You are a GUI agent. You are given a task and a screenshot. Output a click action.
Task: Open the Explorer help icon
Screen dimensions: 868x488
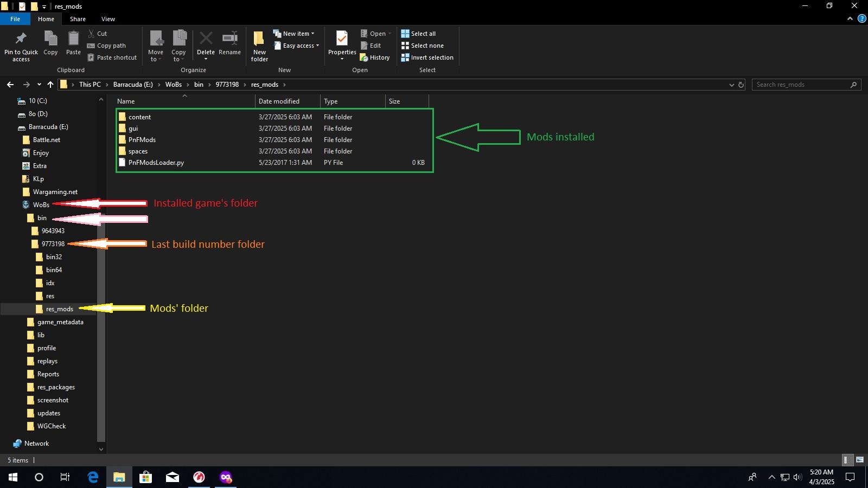pyautogui.click(x=861, y=19)
